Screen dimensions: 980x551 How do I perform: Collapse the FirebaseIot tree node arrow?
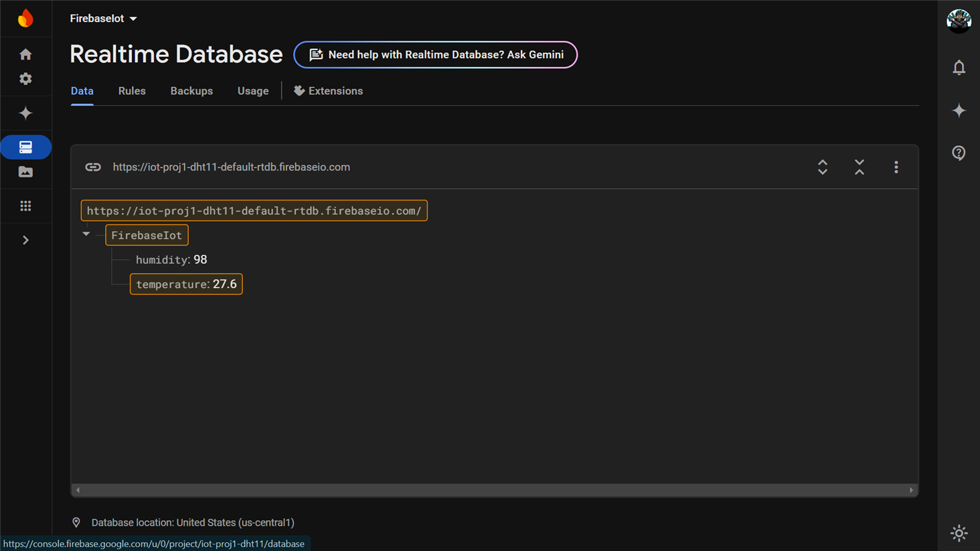click(86, 234)
